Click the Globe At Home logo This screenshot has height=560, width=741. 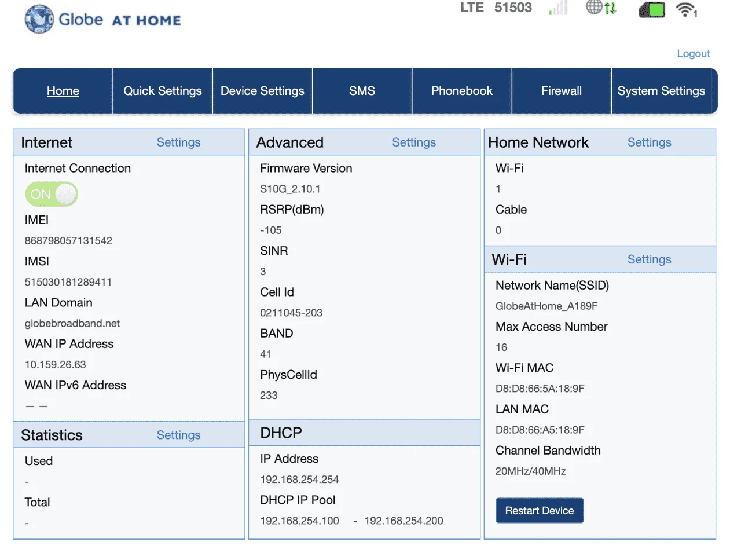103,19
